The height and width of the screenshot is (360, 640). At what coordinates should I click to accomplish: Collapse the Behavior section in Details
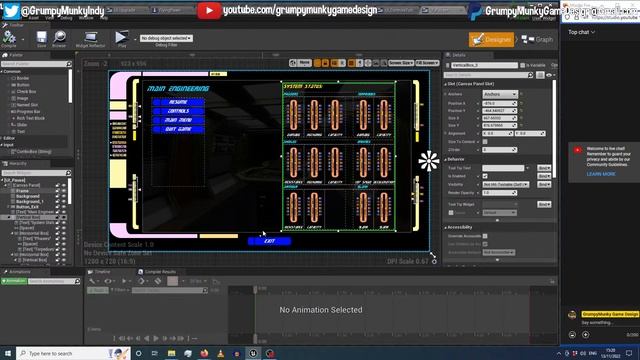[x=445, y=159]
